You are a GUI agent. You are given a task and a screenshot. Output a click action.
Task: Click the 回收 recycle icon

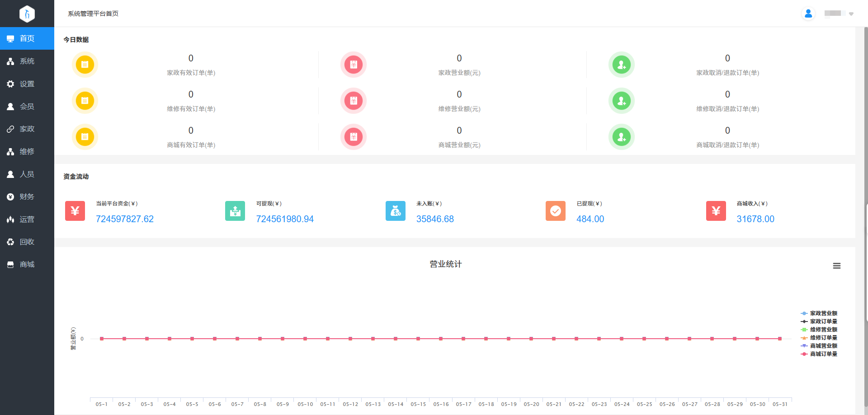[x=10, y=242]
